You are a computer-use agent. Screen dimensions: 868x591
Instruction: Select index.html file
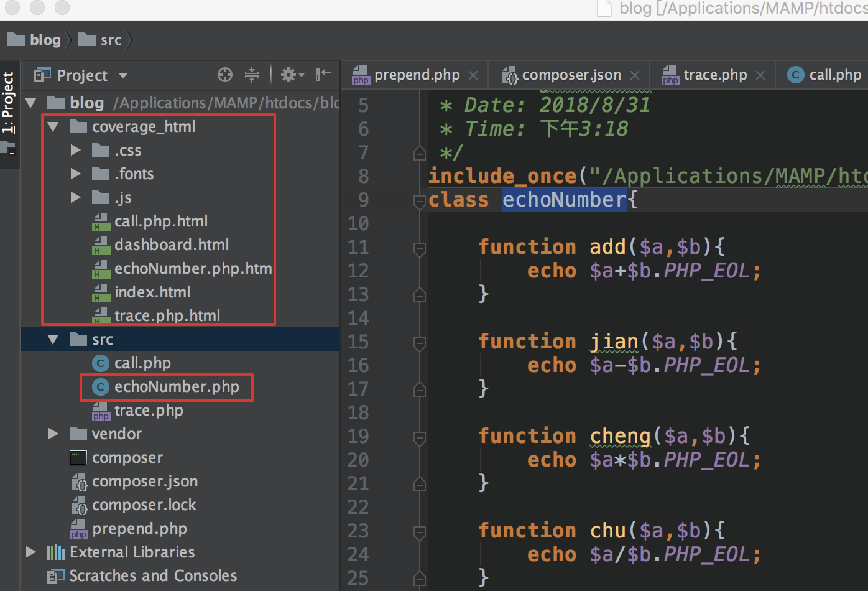[x=152, y=292]
